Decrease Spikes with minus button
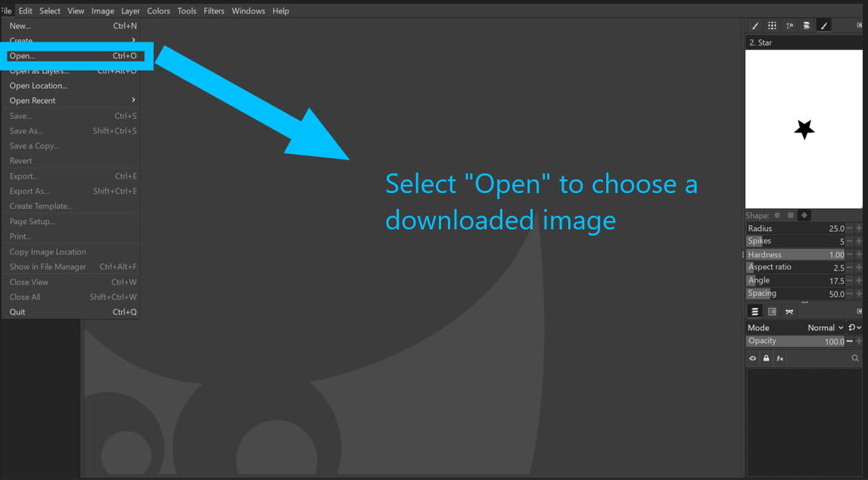The width and height of the screenshot is (868, 480). tap(850, 241)
